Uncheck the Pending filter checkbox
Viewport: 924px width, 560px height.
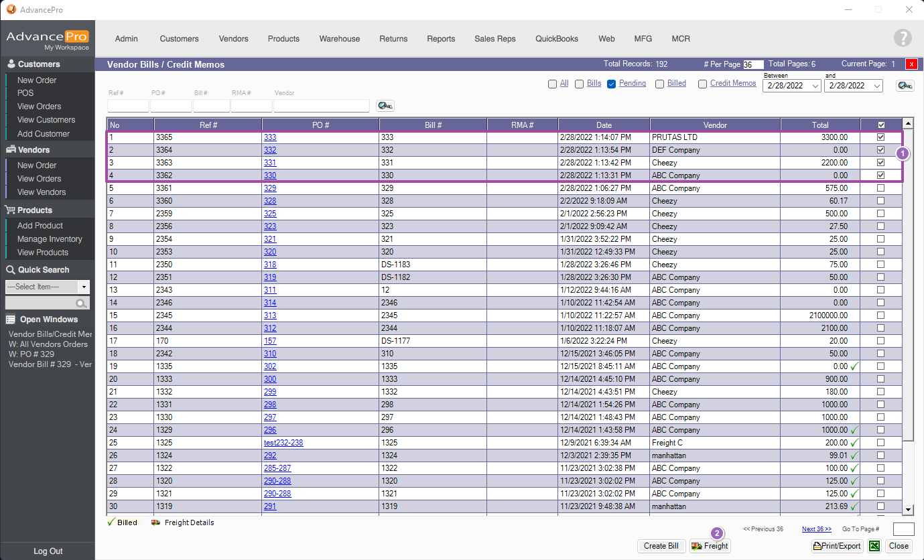pyautogui.click(x=611, y=84)
